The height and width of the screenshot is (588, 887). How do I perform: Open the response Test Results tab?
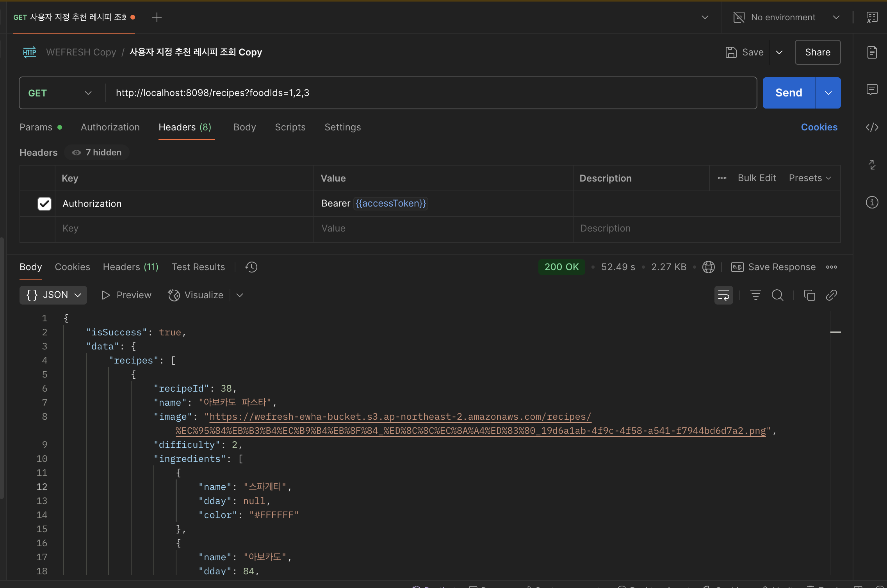tap(198, 267)
